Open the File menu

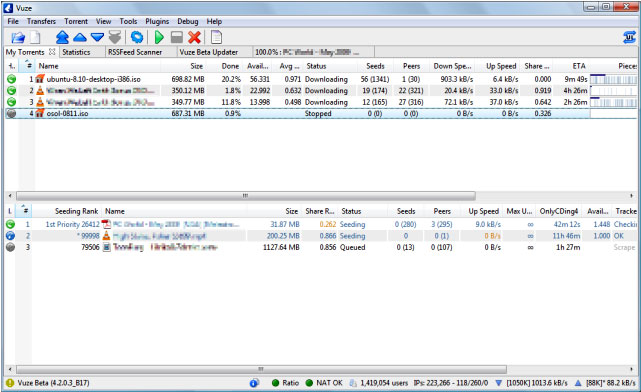[13, 21]
